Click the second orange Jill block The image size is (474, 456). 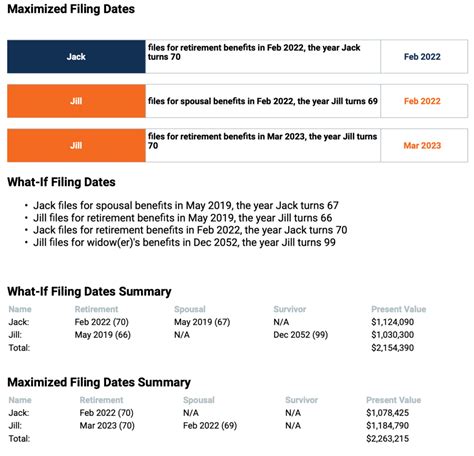(x=76, y=145)
